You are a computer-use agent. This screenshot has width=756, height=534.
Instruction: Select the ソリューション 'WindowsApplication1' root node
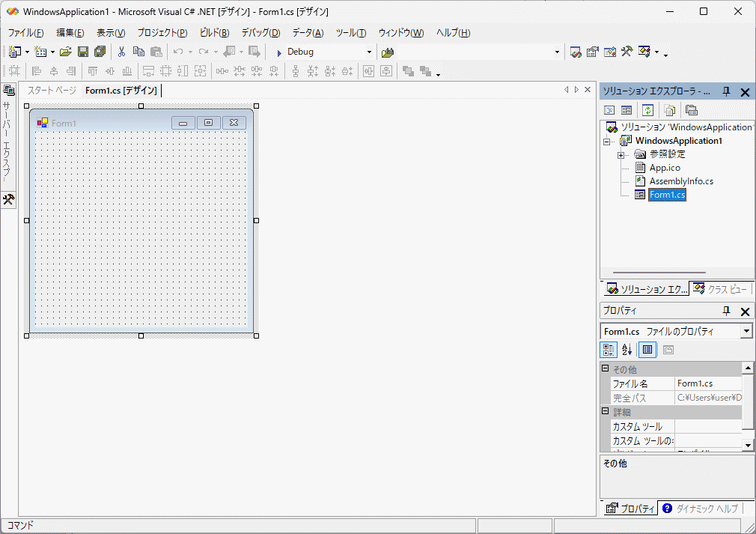point(687,127)
